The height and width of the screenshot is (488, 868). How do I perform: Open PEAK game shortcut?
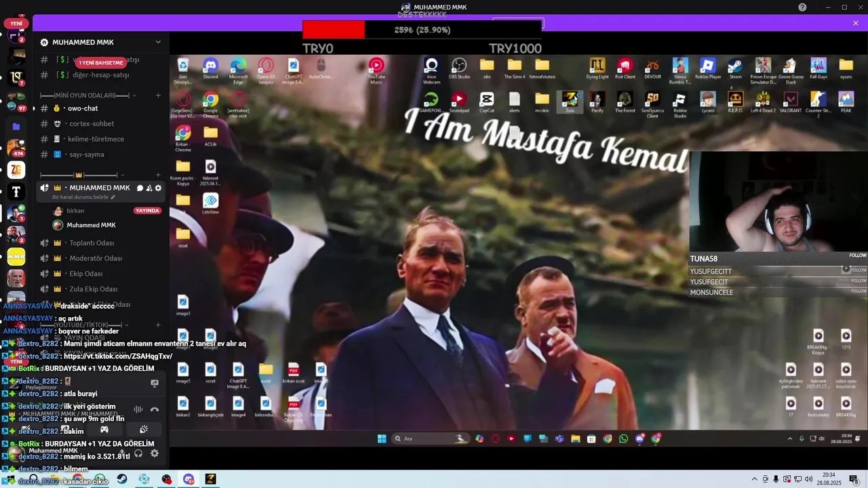click(846, 102)
